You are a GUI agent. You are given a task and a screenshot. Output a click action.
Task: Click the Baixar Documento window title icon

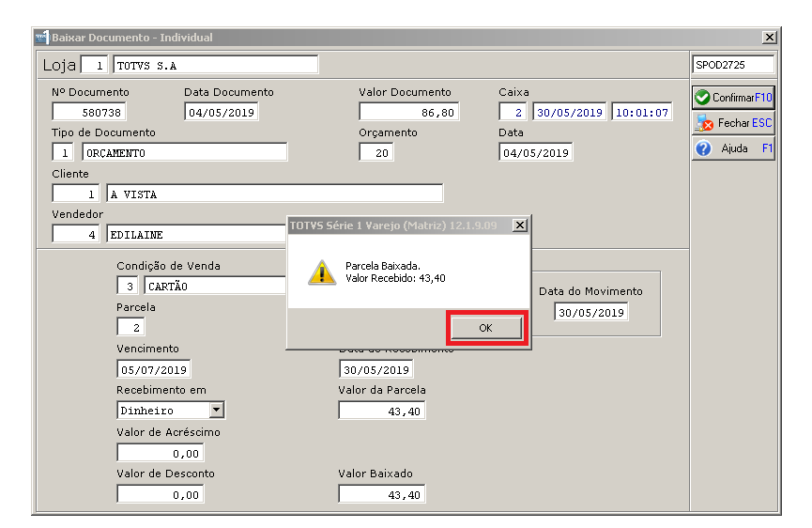(x=41, y=38)
